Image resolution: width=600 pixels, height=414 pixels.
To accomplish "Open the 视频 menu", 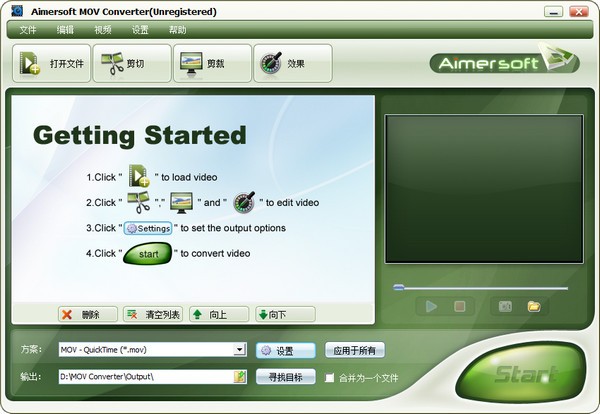I will coord(103,30).
